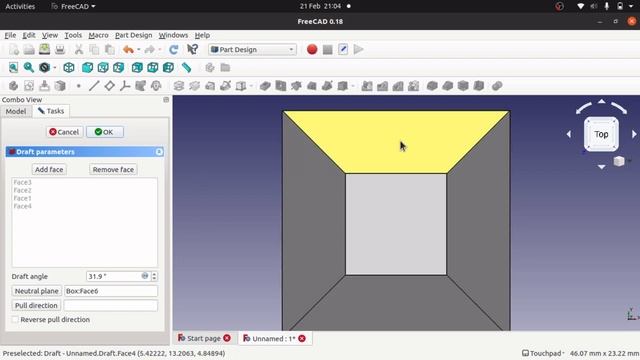Open the Part Design workbench dropdown
Screen dimensions: 640x360
pos(252,50)
